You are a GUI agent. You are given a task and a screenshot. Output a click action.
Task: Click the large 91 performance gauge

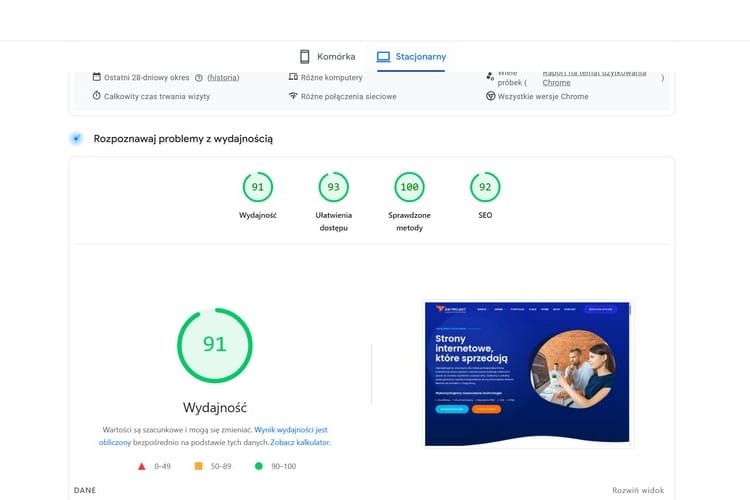coord(215,345)
